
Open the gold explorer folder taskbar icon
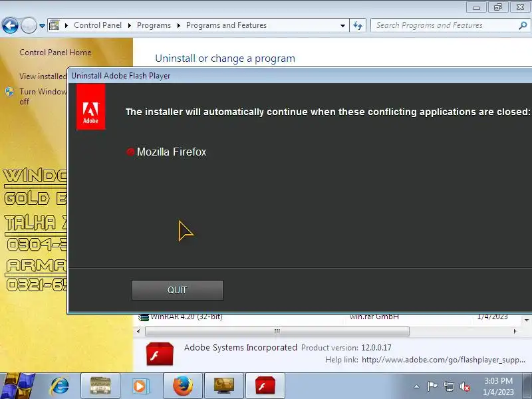click(100, 386)
